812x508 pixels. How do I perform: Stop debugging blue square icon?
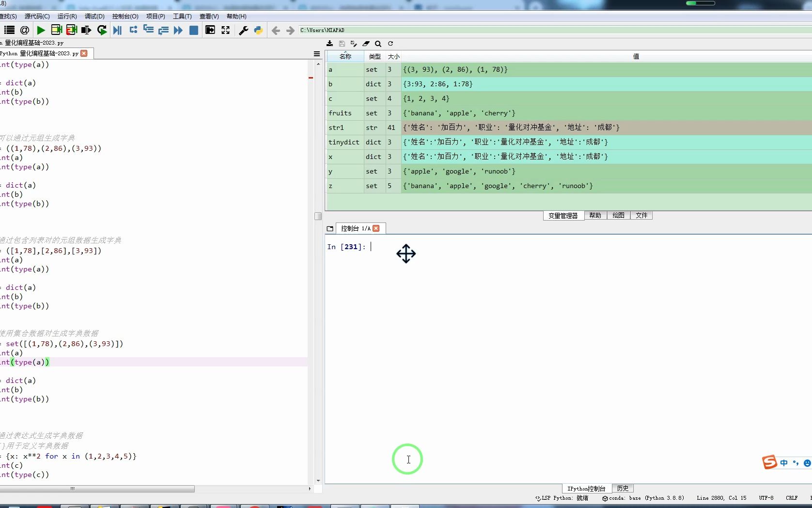(x=193, y=30)
